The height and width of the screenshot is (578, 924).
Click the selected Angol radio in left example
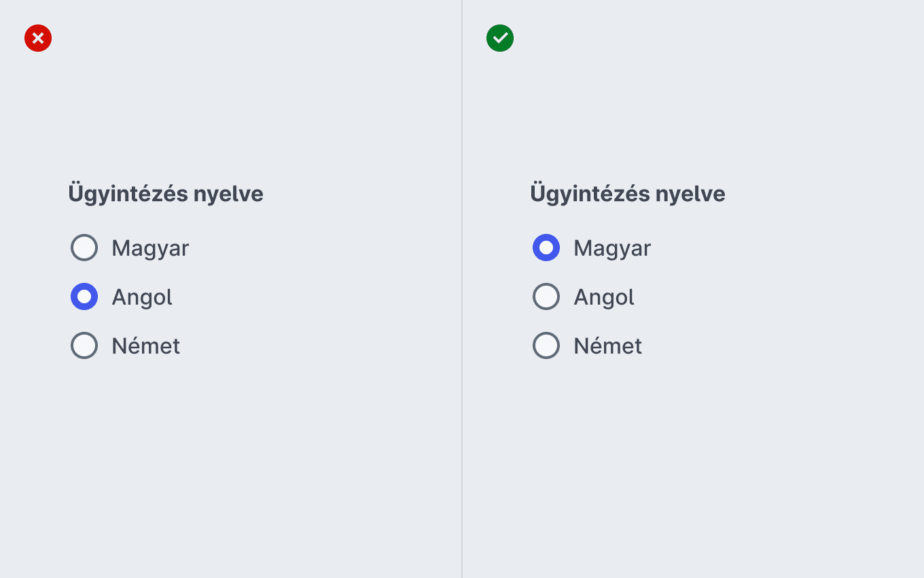[x=84, y=296]
